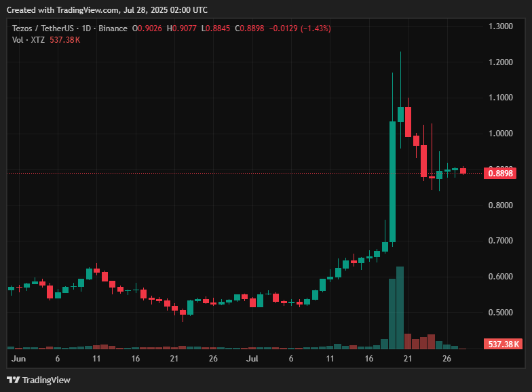Click the dotted current price line
The height and width of the screenshot is (392, 532).
(x=204, y=173)
